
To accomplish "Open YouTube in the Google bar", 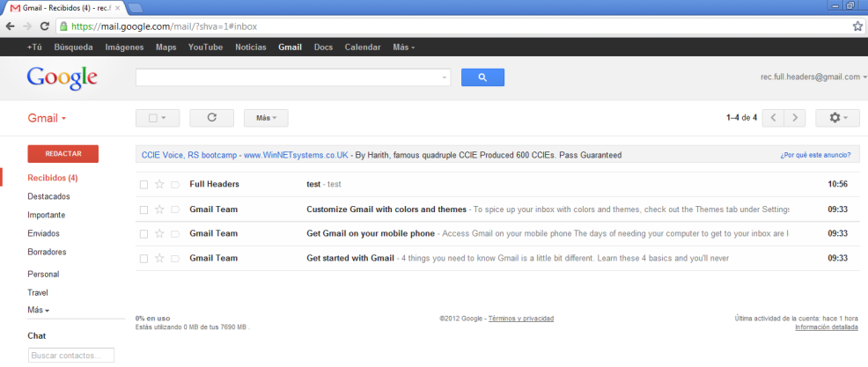I will pos(205,48).
